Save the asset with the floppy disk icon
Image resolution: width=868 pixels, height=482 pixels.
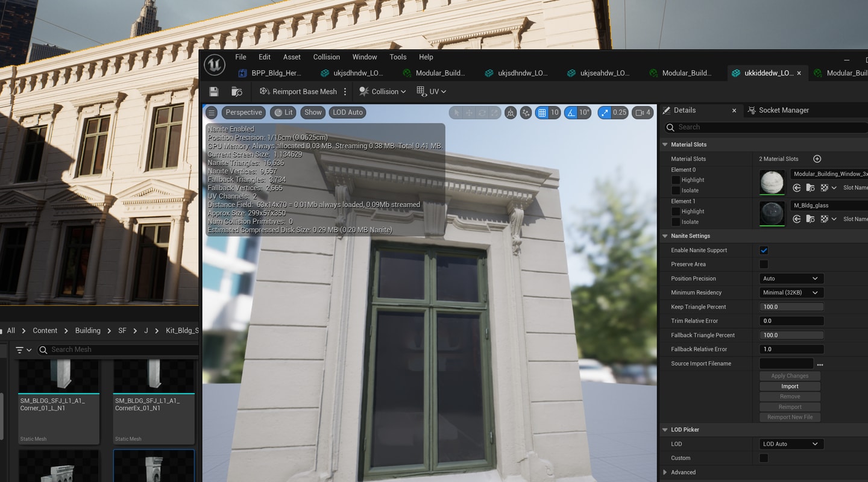click(x=213, y=92)
